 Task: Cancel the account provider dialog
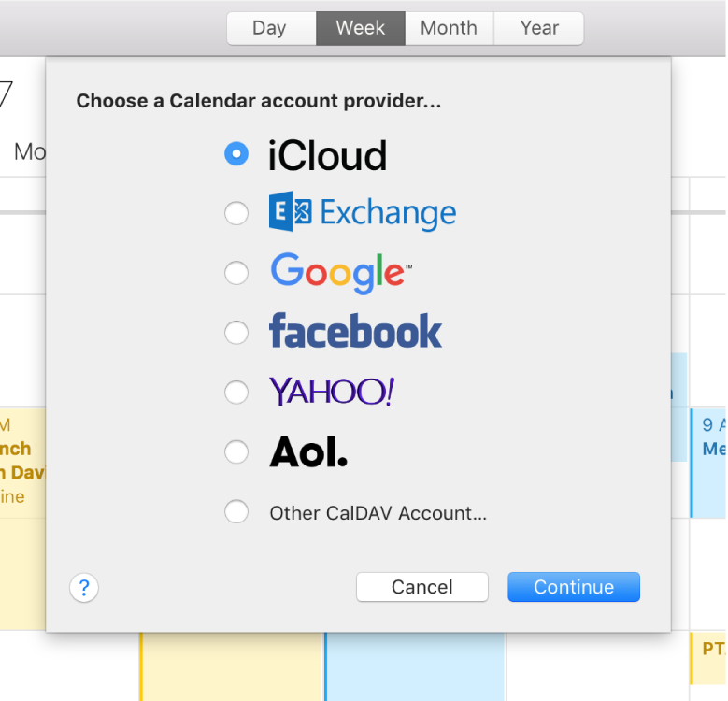[x=422, y=587]
